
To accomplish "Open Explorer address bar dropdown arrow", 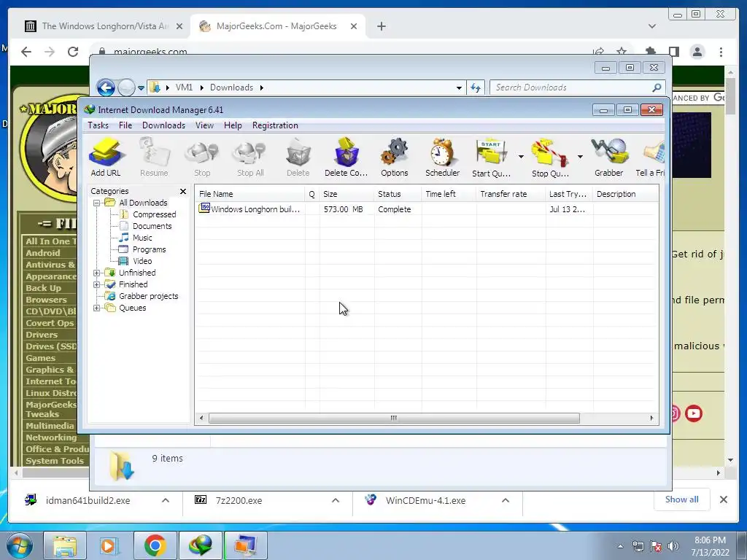I will click(x=459, y=88).
